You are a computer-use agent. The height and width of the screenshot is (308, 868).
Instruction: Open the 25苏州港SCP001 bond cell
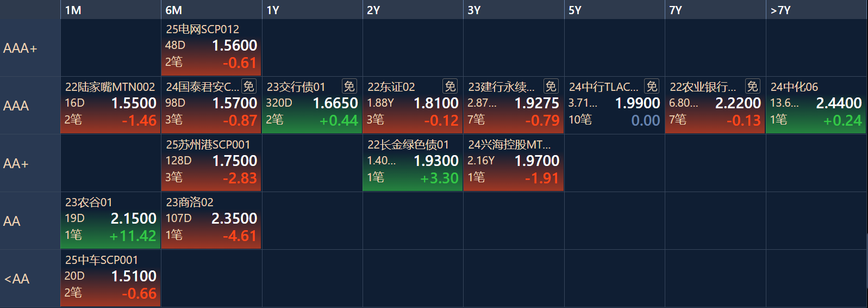211,163
